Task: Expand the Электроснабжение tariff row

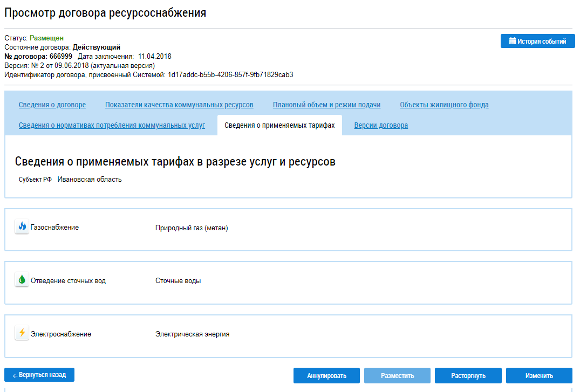Action: tap(61, 334)
